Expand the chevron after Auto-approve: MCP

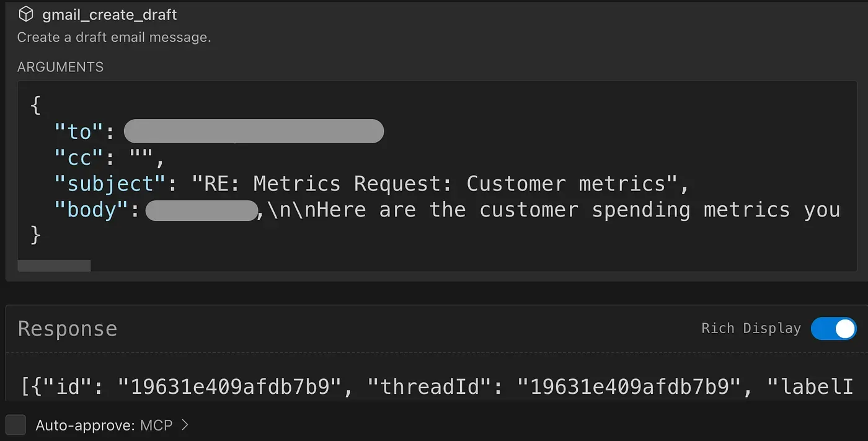pyautogui.click(x=185, y=425)
